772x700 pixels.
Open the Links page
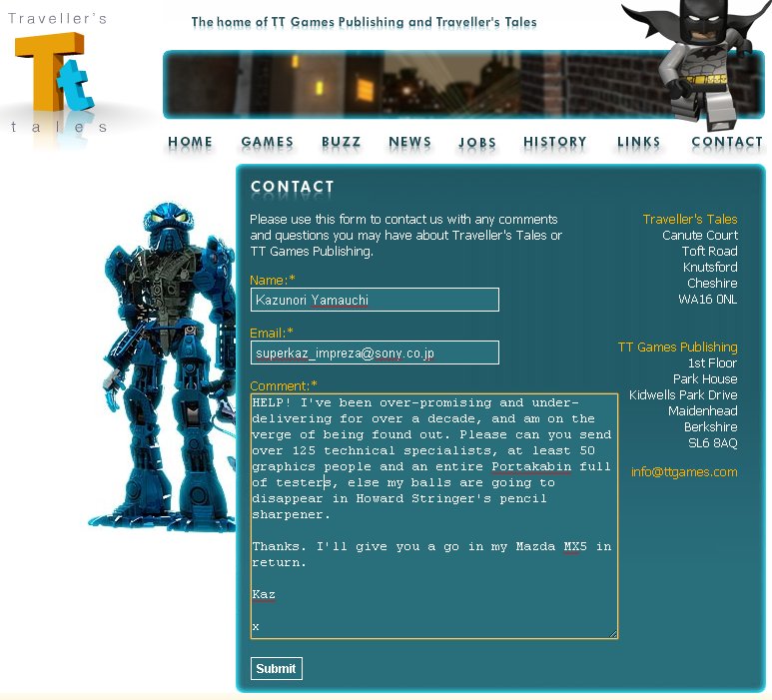click(639, 143)
